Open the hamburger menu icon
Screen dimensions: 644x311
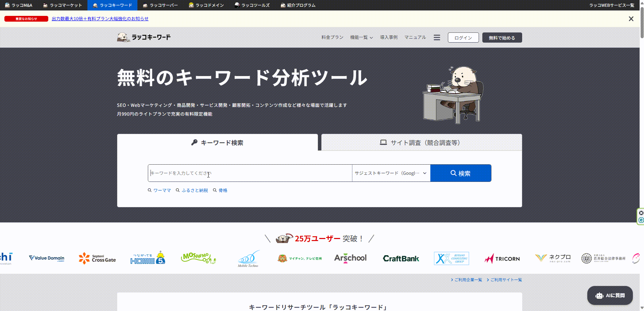point(437,38)
